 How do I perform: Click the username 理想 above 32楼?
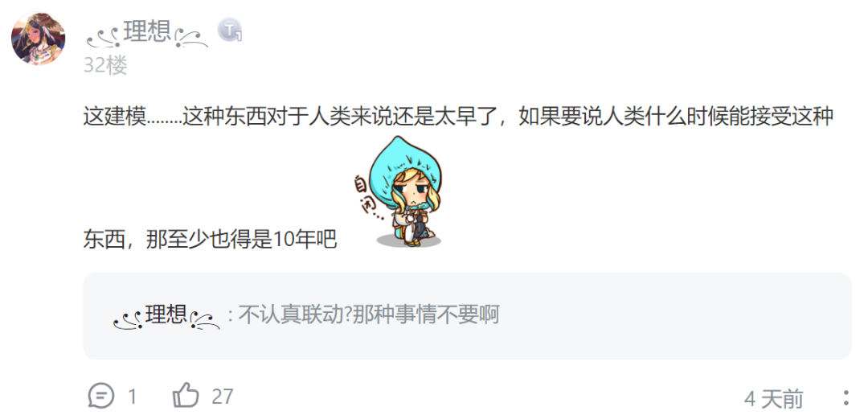click(x=148, y=31)
